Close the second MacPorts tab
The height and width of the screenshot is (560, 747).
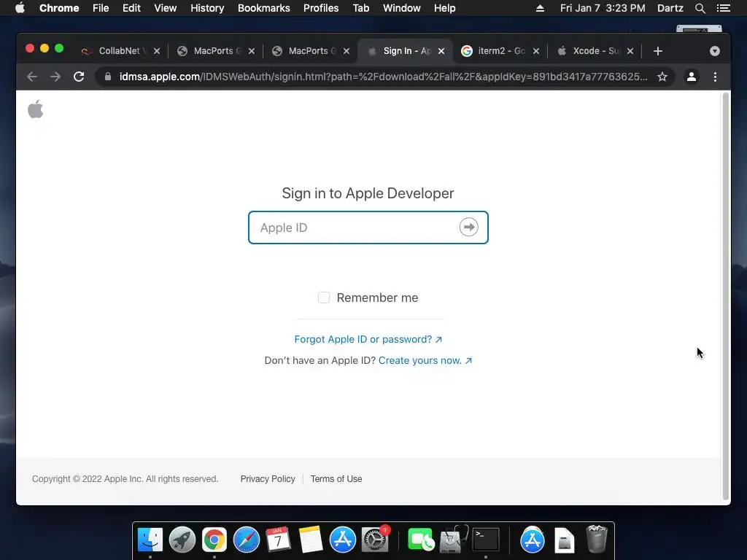(x=347, y=51)
